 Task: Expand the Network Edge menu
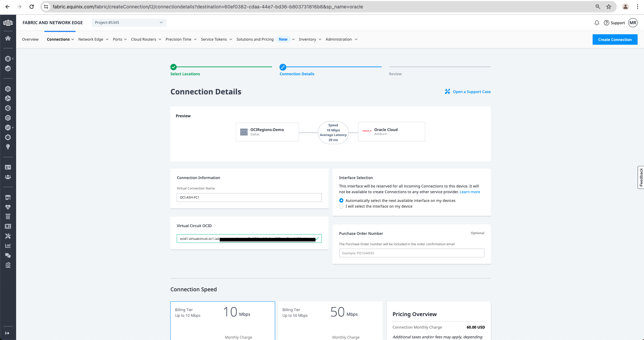click(93, 39)
